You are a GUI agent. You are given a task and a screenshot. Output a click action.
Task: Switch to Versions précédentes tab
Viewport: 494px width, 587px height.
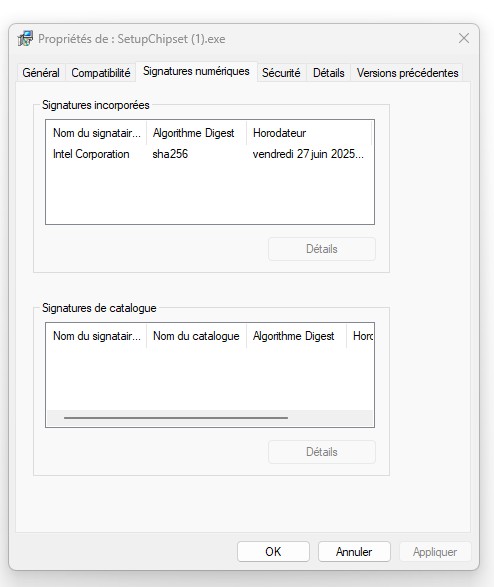click(x=408, y=73)
